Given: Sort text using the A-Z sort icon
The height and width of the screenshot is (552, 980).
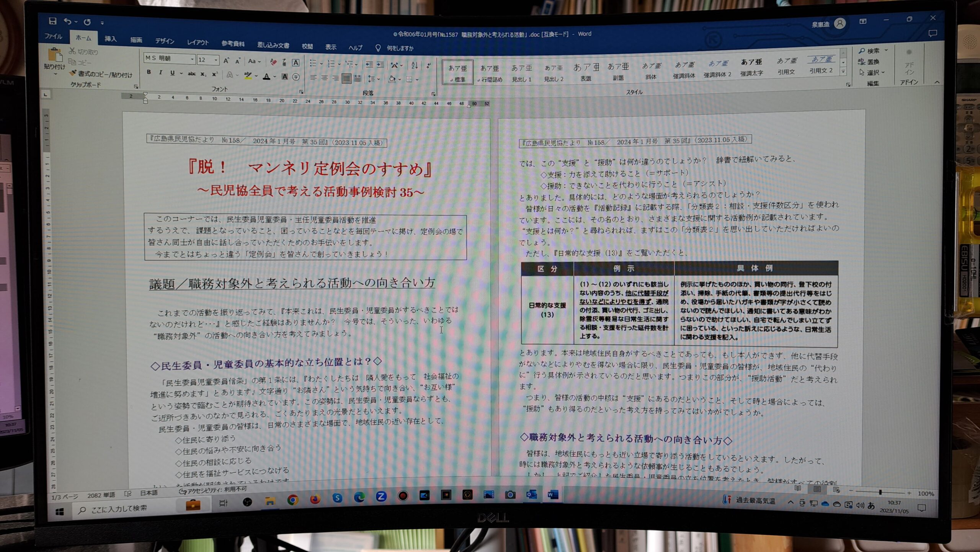Looking at the screenshot, I should [415, 65].
